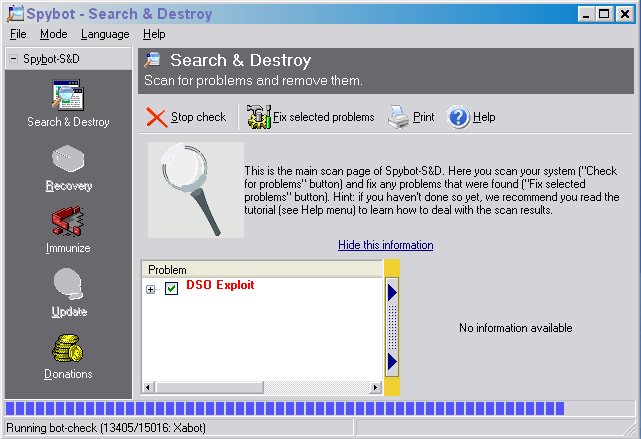Click the Hide this information link
641x439 pixels.
point(385,245)
